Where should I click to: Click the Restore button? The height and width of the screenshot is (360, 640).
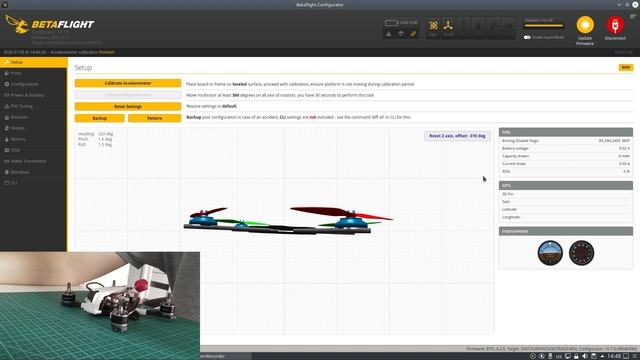pos(155,118)
